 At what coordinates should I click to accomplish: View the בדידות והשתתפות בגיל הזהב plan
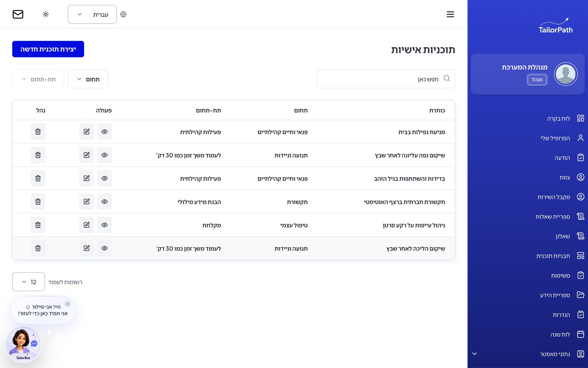(104, 178)
